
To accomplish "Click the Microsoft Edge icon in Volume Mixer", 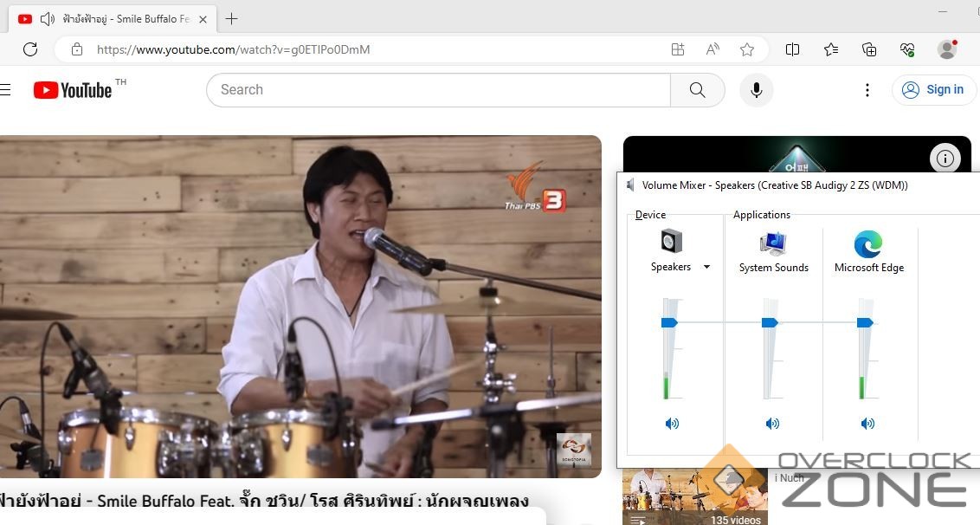I will [868, 244].
